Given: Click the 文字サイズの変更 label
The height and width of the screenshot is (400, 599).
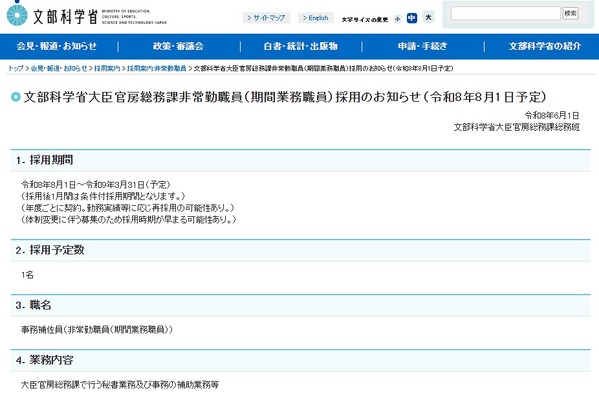Looking at the screenshot, I should click(365, 19).
